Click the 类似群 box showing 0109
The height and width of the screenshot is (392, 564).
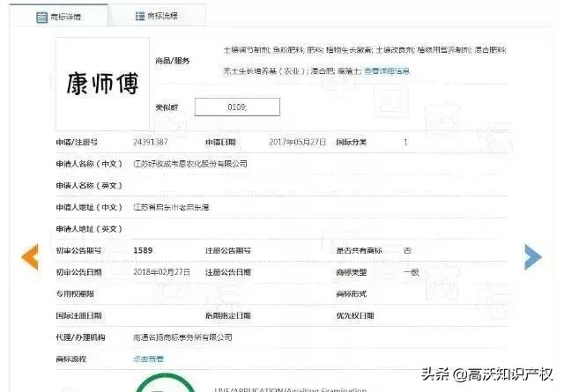click(x=237, y=107)
